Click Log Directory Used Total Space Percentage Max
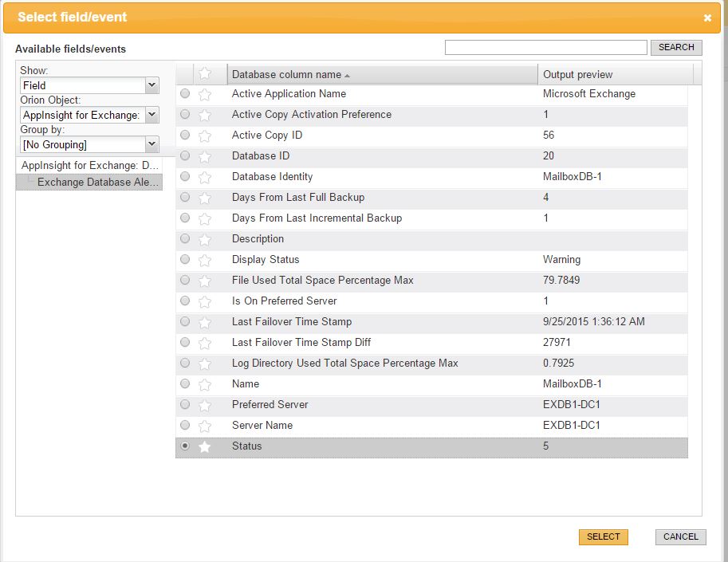This screenshot has width=728, height=562. coord(345,363)
